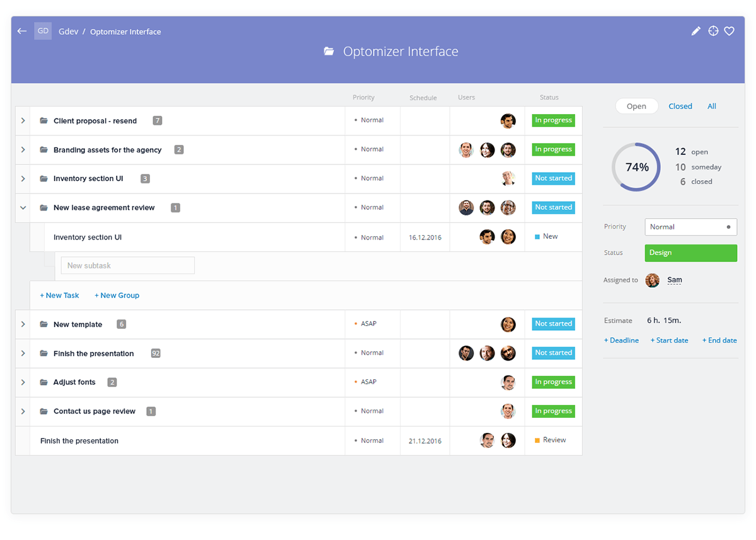Click the + New Task link
Viewport: 756px width, 540px height.
tap(59, 296)
